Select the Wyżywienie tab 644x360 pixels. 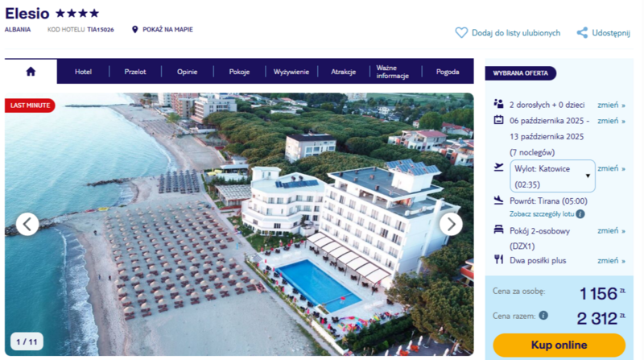pos(291,72)
